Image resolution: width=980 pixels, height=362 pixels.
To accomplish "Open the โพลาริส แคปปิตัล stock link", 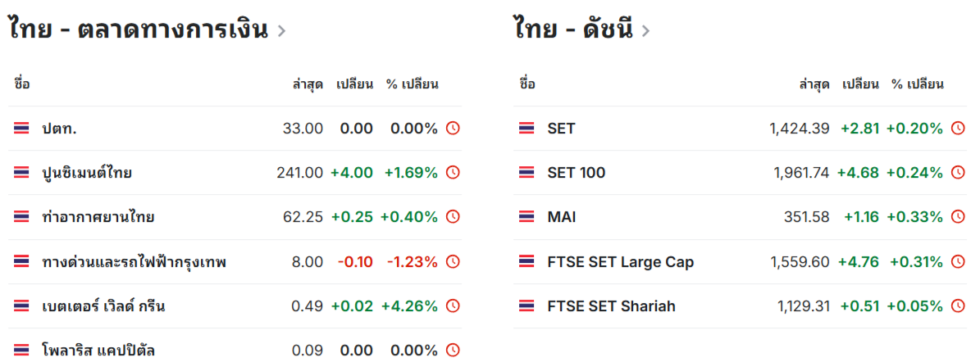I will 98,351.
